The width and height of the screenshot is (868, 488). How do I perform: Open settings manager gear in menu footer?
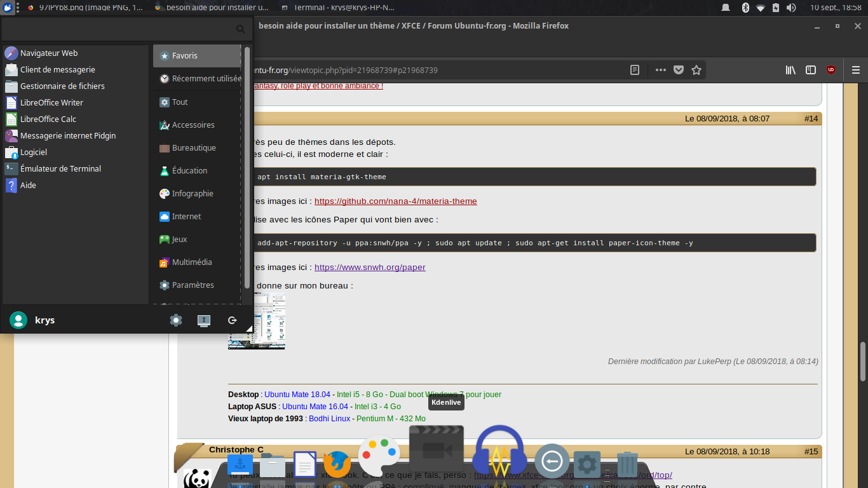[176, 320]
